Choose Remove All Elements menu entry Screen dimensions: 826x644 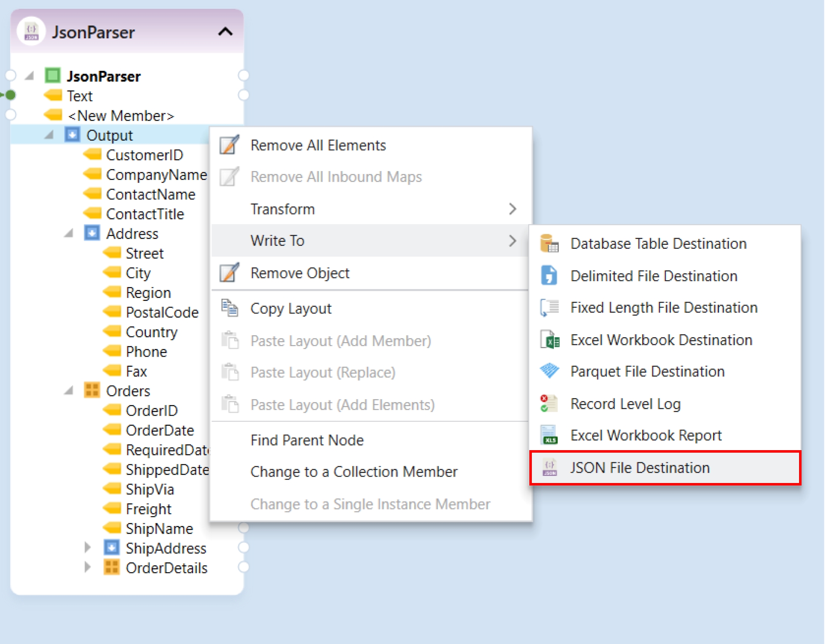(318, 145)
